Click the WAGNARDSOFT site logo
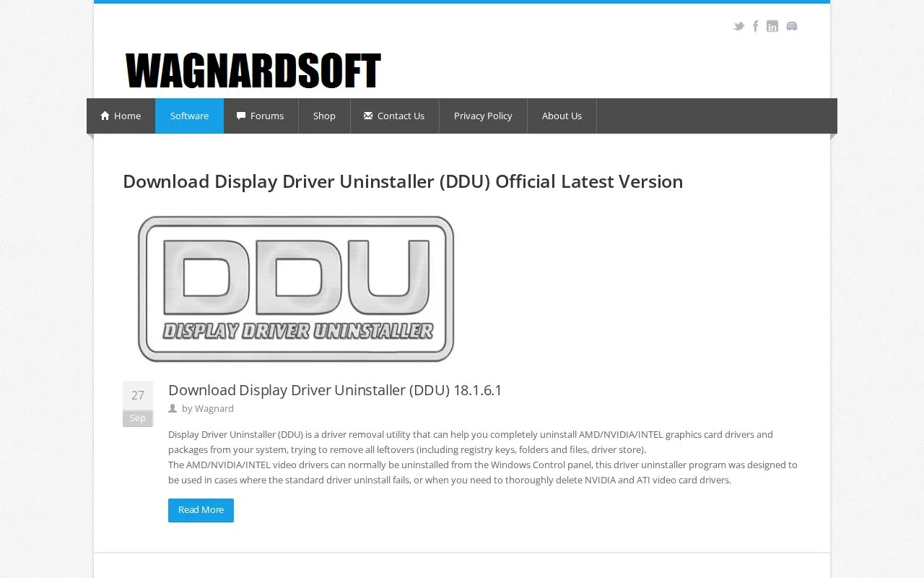Screen dimensions: 924x578 pos(253,71)
